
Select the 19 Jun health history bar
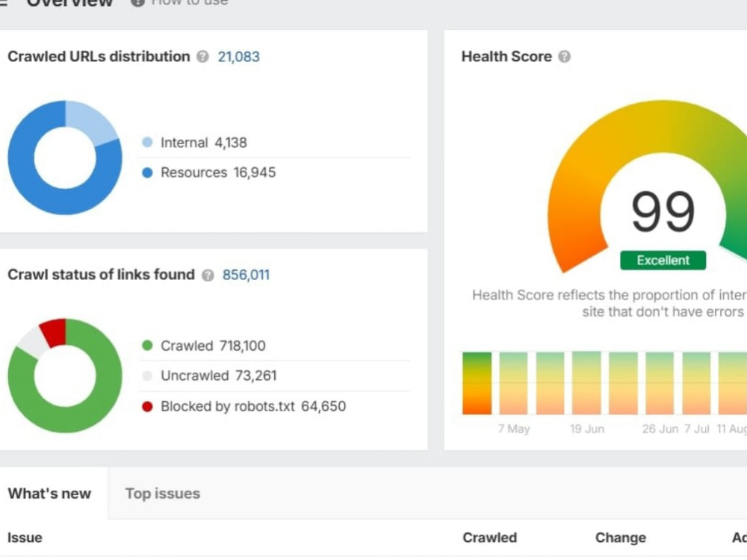(x=586, y=383)
